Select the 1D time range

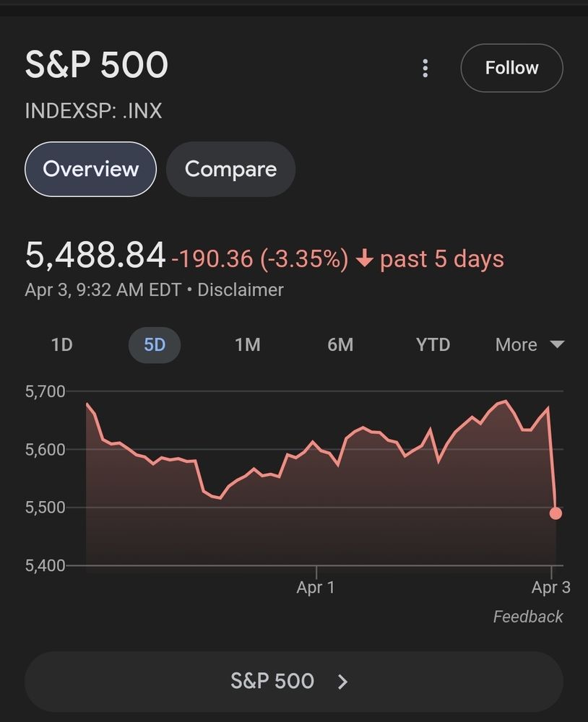[x=62, y=345]
